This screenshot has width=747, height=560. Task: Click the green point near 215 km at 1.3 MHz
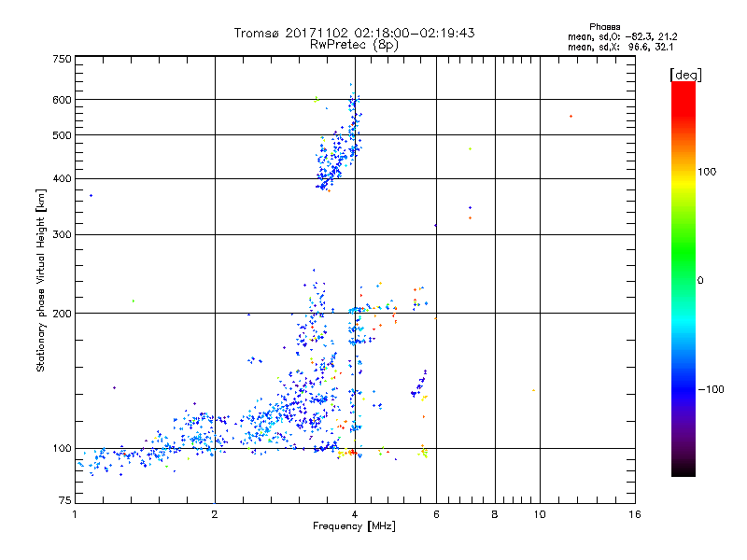(x=134, y=301)
